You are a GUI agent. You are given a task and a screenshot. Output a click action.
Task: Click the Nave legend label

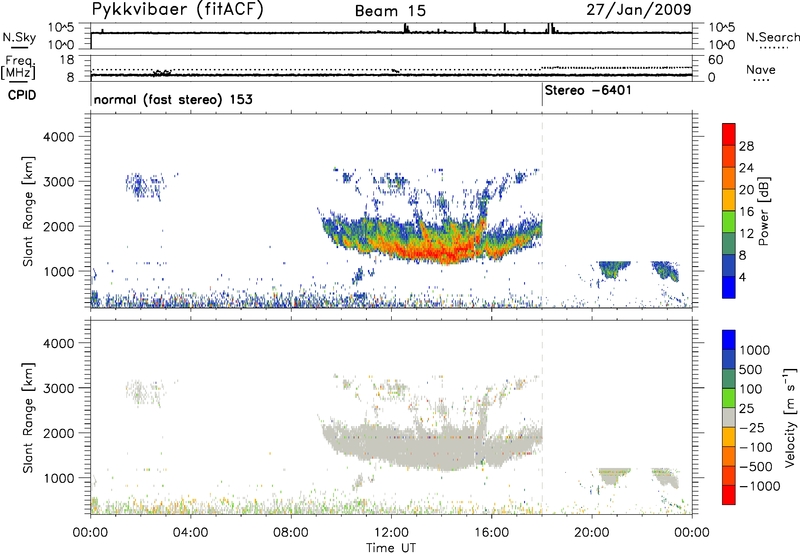[761, 70]
